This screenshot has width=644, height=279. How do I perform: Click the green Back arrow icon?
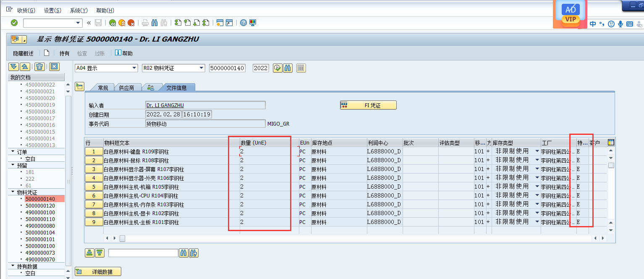(x=112, y=23)
